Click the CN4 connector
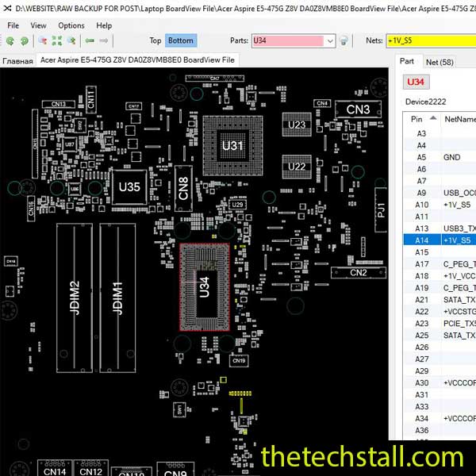The image size is (476, 476). click(x=322, y=103)
